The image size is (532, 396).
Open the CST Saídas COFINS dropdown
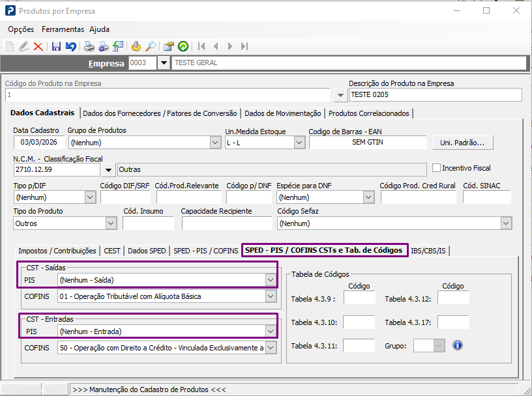270,296
